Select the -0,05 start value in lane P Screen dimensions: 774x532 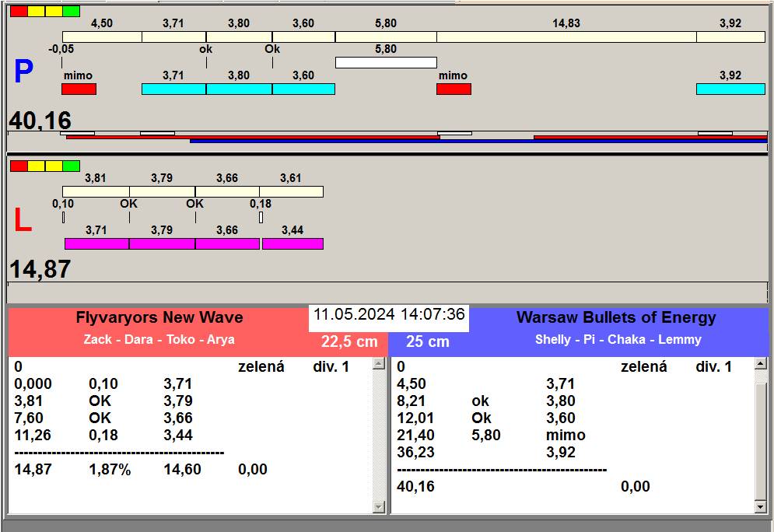click(61, 49)
